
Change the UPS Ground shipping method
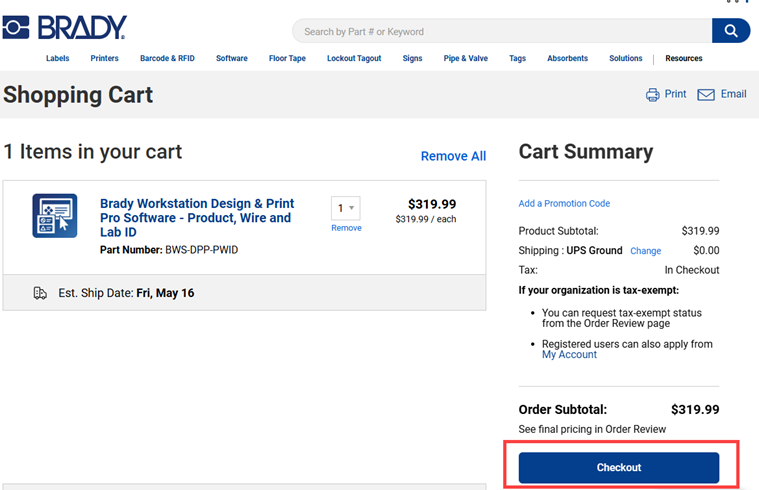tap(645, 251)
